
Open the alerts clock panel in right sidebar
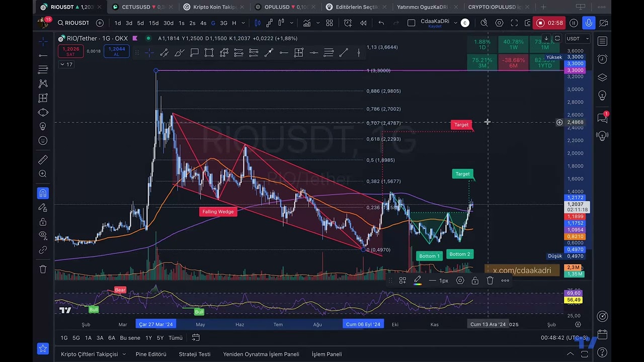pyautogui.click(x=602, y=59)
